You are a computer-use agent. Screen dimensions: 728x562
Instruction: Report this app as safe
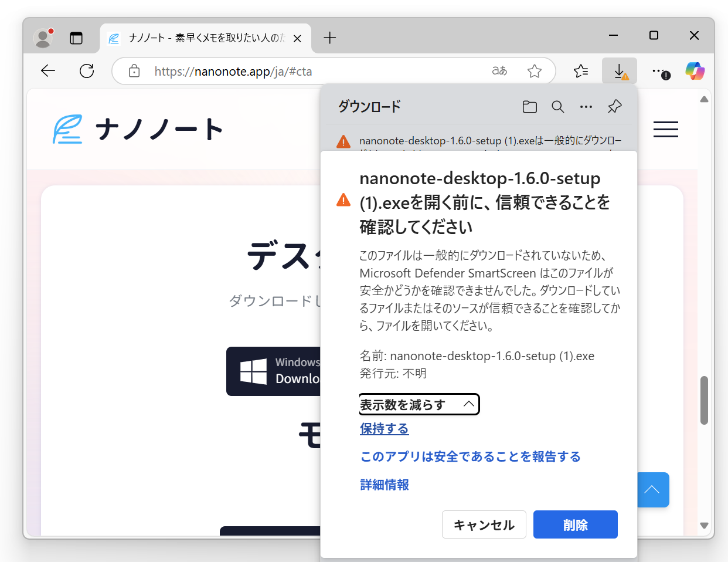click(470, 456)
